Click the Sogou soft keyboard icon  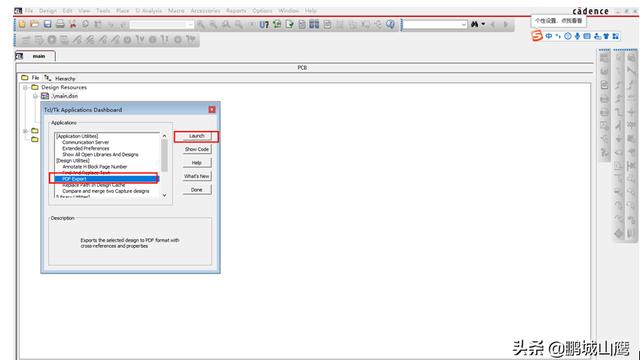587,36
